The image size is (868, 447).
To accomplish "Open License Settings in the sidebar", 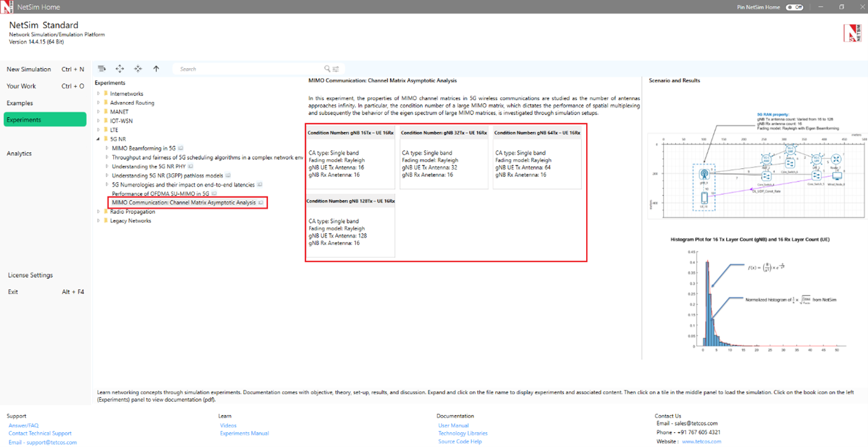I will click(x=30, y=275).
